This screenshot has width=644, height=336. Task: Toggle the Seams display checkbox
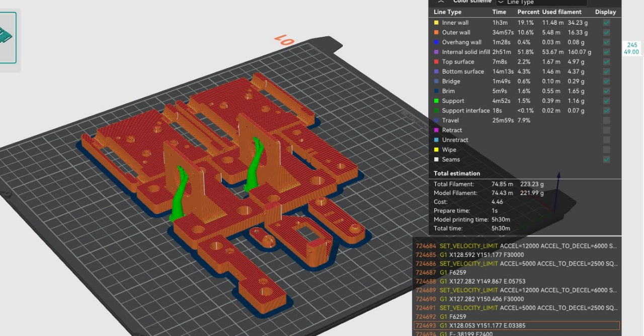click(607, 159)
